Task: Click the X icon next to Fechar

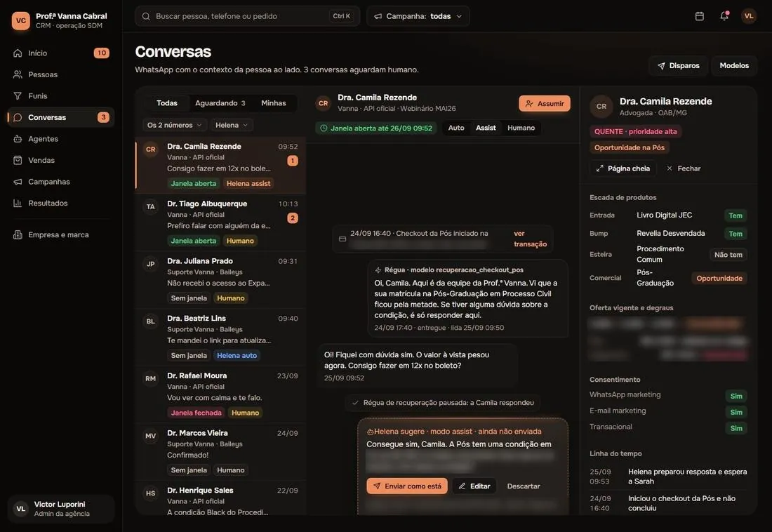Action: [x=670, y=168]
